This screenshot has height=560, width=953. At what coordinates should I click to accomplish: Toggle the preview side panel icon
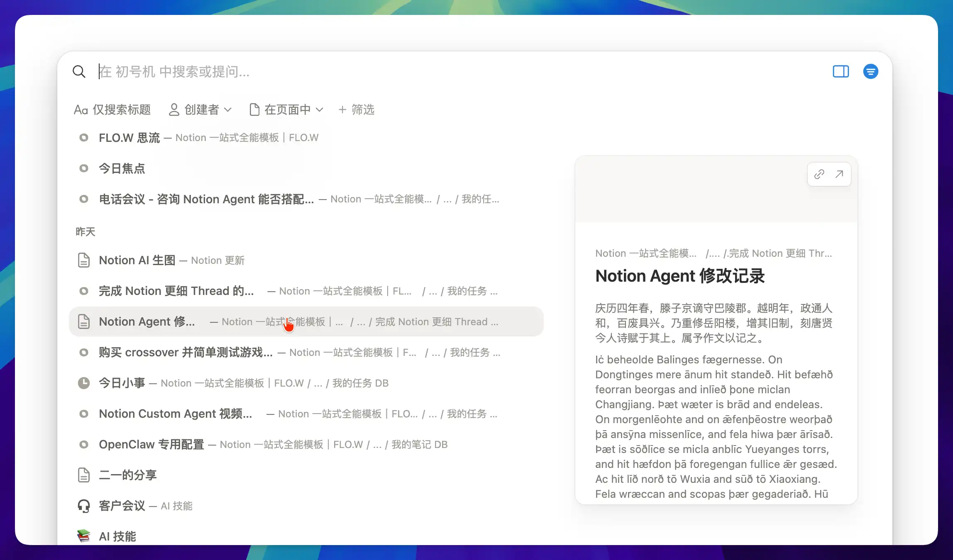pyautogui.click(x=841, y=72)
